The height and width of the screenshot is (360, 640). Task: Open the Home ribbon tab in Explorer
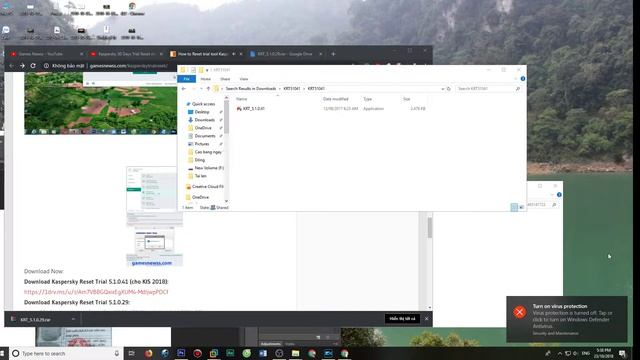(205, 79)
